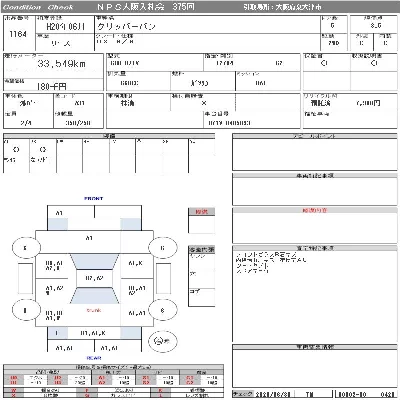
Task: Select the roof damage code in the diagram center
Action: click(x=94, y=278)
